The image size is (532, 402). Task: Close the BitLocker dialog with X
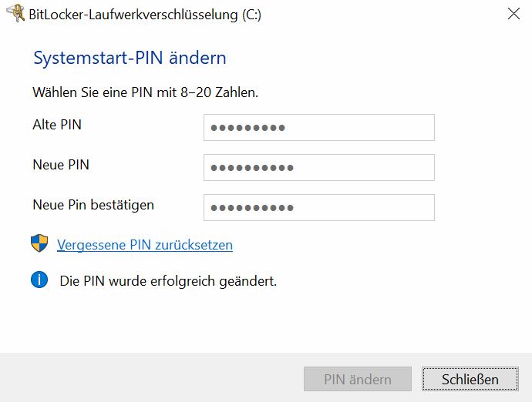[x=513, y=14]
